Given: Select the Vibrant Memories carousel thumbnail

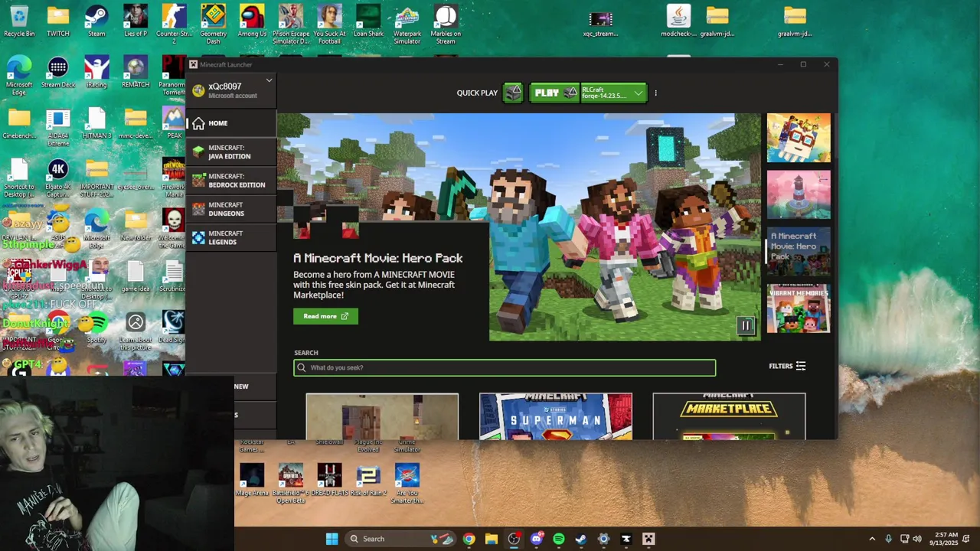Looking at the screenshot, I should pos(799,308).
